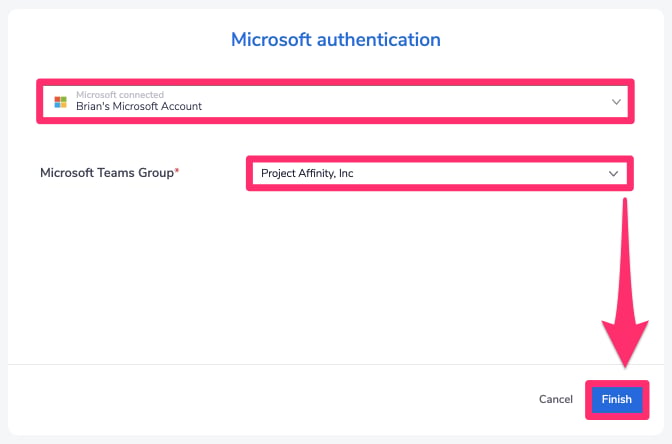Click the Microsoft logo icon
This screenshot has width=672, height=444.
tap(60, 102)
